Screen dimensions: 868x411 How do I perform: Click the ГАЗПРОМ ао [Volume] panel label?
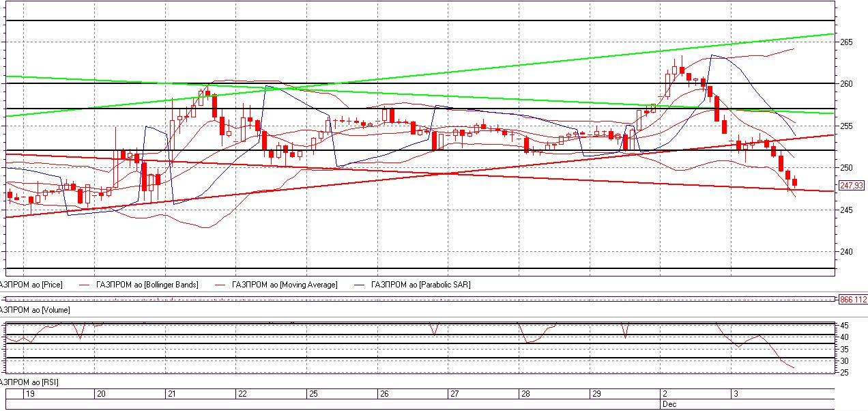tap(34, 310)
